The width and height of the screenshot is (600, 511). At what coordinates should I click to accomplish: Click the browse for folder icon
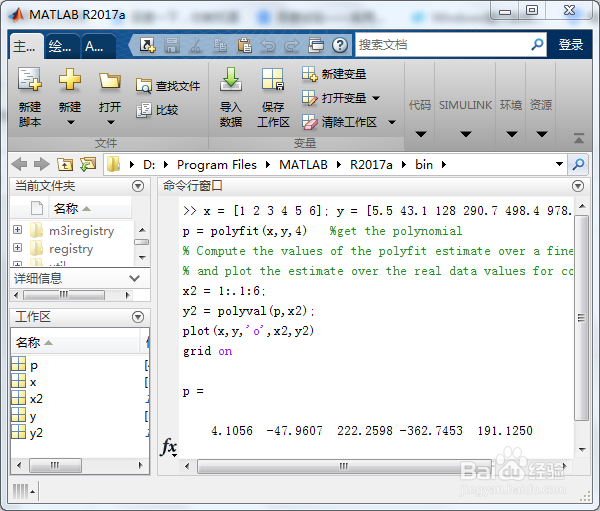click(x=88, y=165)
